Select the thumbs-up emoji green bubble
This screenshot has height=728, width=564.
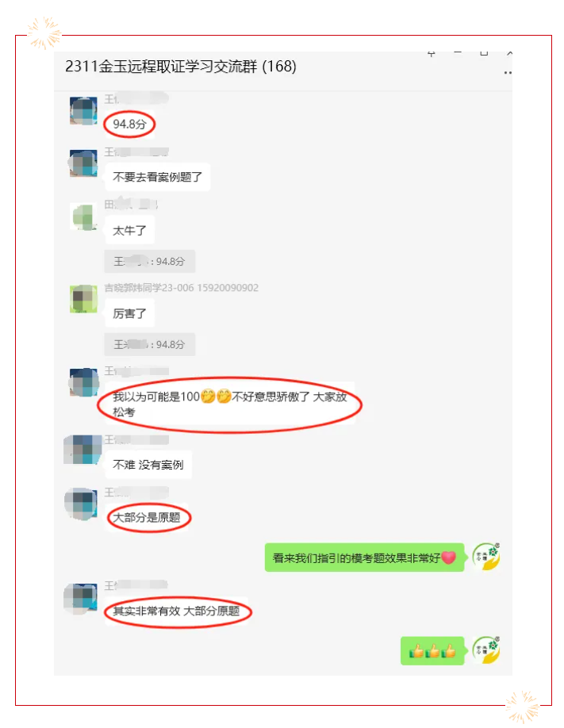click(432, 651)
